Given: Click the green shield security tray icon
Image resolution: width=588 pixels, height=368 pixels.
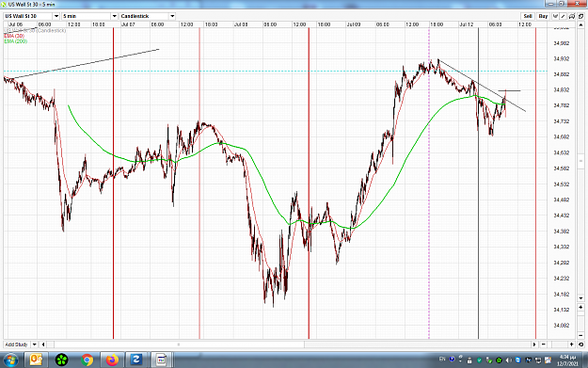Looking at the screenshot, I should point(479,360).
